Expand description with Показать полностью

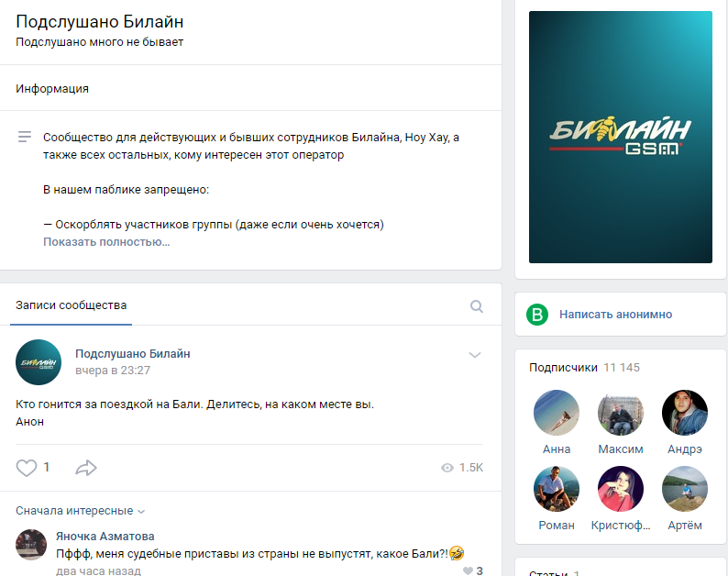pos(106,242)
